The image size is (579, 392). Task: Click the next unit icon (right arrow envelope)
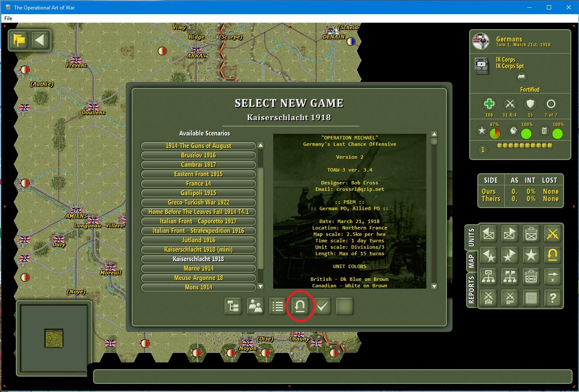click(510, 234)
